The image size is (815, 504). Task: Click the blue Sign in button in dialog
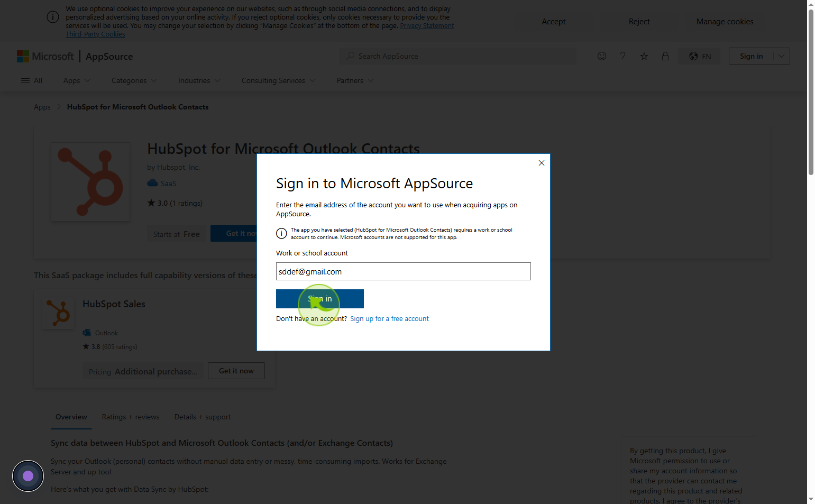point(320,299)
